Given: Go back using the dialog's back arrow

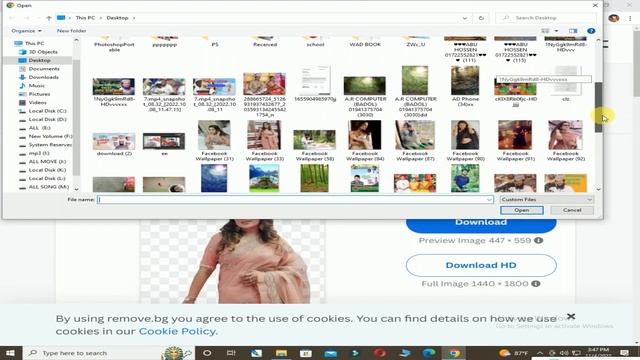Looking at the screenshot, I should tap(12, 18).
